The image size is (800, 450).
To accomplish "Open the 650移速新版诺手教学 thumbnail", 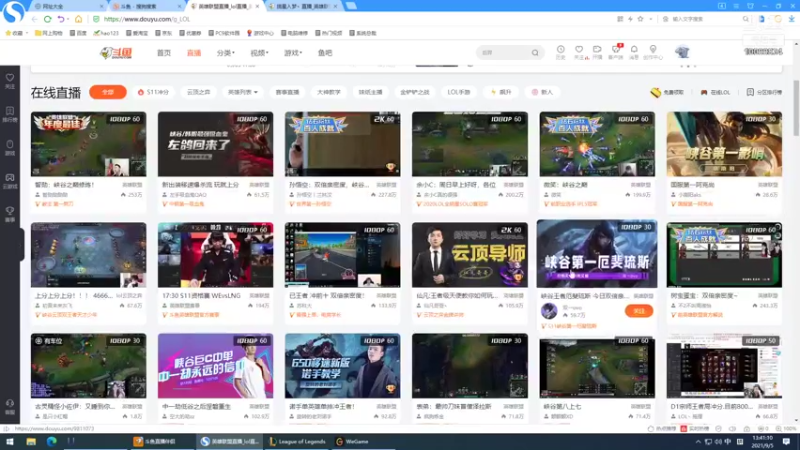I will pos(342,366).
